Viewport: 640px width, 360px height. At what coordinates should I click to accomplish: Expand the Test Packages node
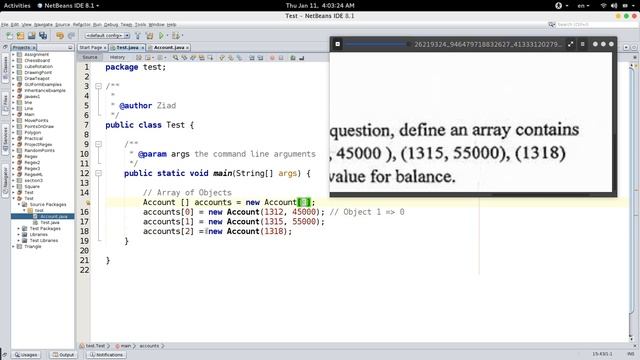coord(19,229)
